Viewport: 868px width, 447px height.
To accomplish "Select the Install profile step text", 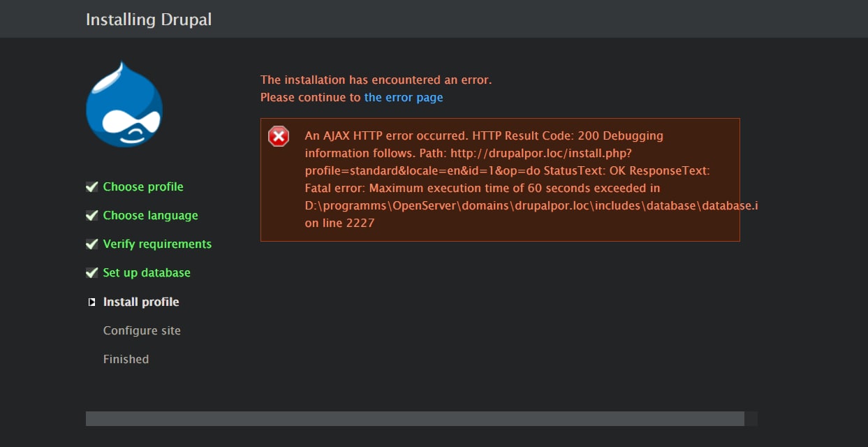I will (141, 302).
